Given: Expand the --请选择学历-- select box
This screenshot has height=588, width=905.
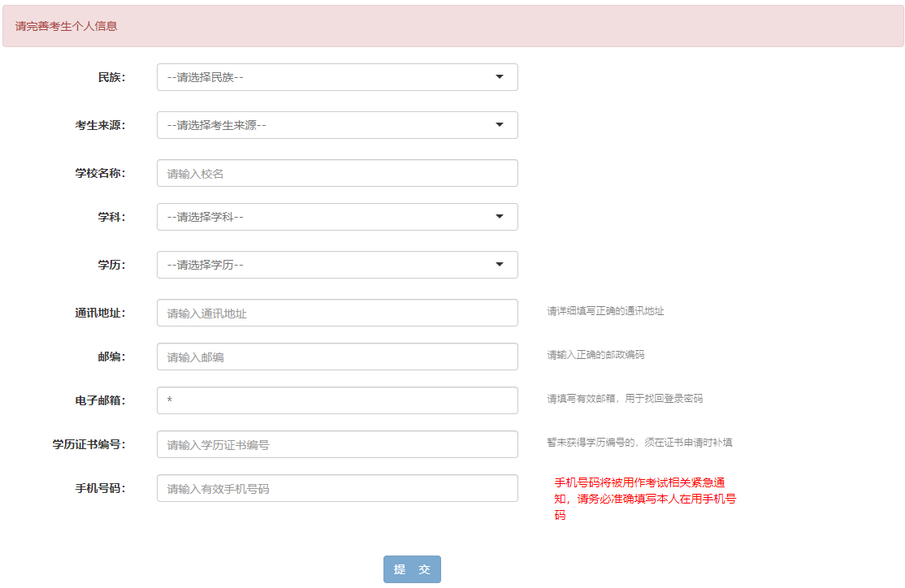Looking at the screenshot, I should coord(325,265).
